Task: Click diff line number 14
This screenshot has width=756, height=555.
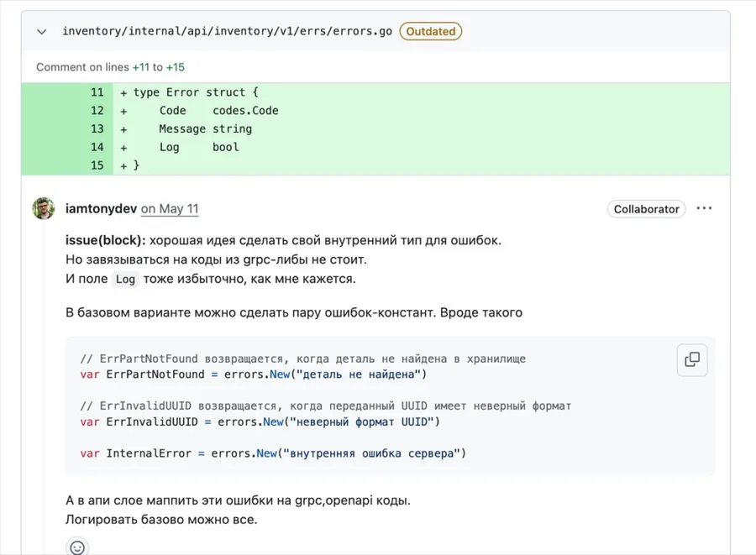Action: point(97,147)
